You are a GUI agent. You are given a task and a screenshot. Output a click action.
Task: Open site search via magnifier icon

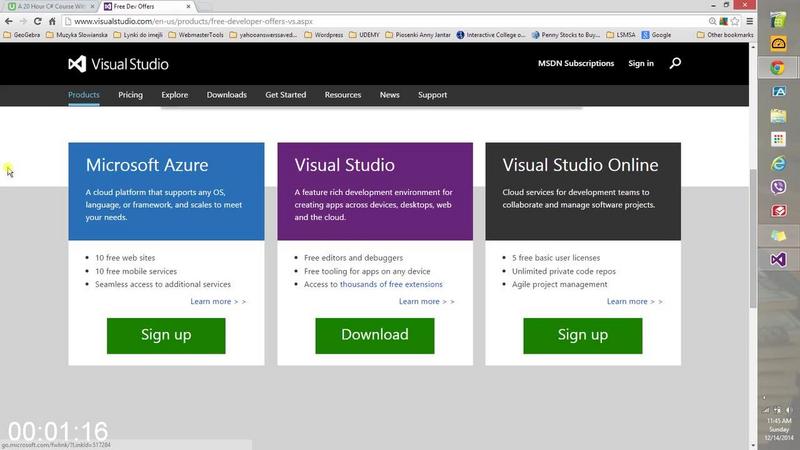[675, 63]
